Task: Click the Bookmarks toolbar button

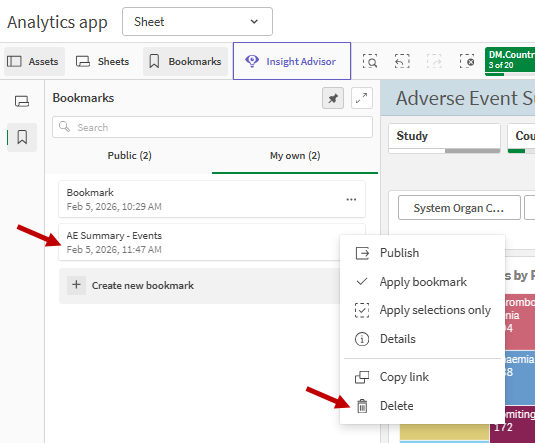Action: [x=185, y=61]
